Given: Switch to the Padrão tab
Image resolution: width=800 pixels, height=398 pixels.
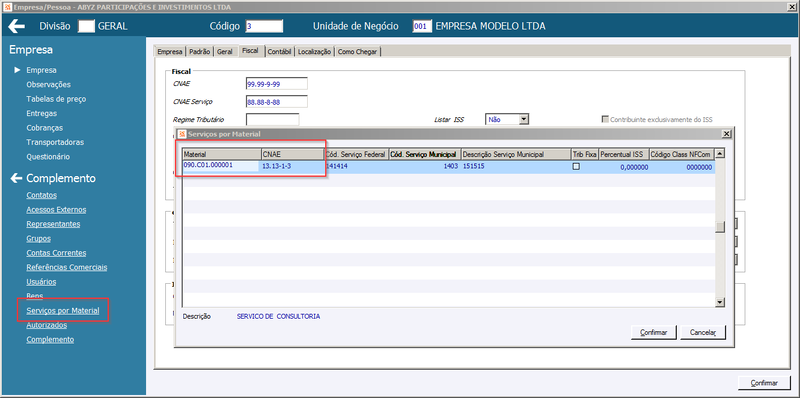Looking at the screenshot, I should (x=199, y=52).
